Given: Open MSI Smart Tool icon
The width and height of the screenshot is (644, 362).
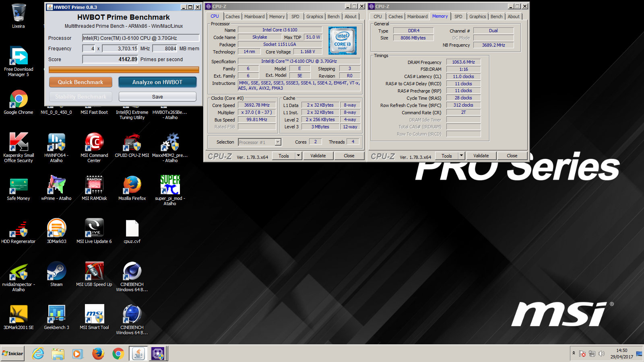Looking at the screenshot, I should [x=94, y=318].
